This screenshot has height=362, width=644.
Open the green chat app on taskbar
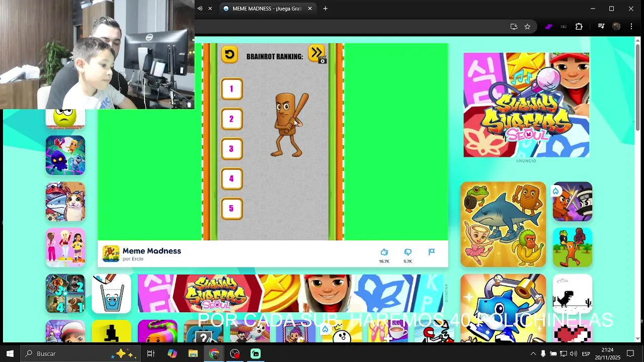pyautogui.click(x=256, y=353)
